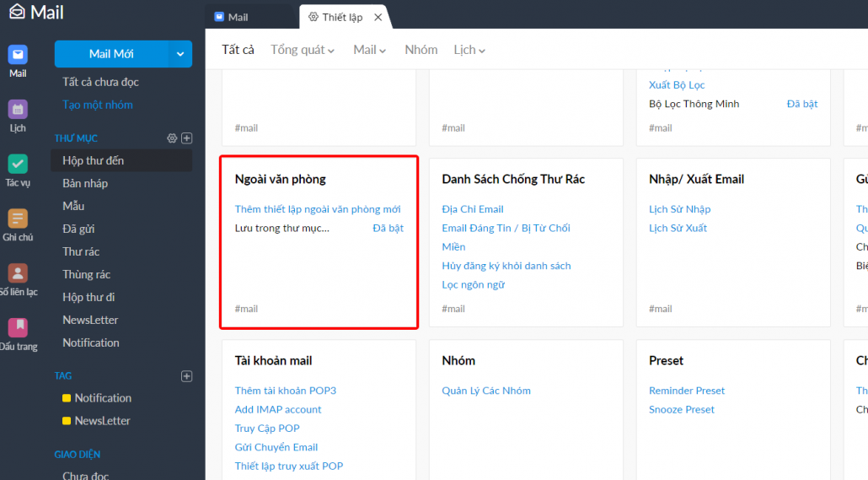This screenshot has height=480, width=868.
Task: Click Danh Sách Chống Thư Rác heading
Action: coord(513,179)
